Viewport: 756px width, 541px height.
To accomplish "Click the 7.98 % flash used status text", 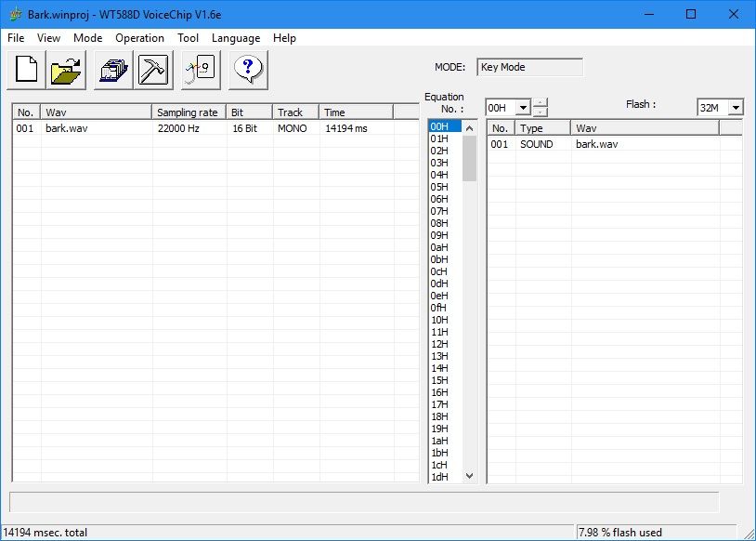I will click(x=620, y=533).
